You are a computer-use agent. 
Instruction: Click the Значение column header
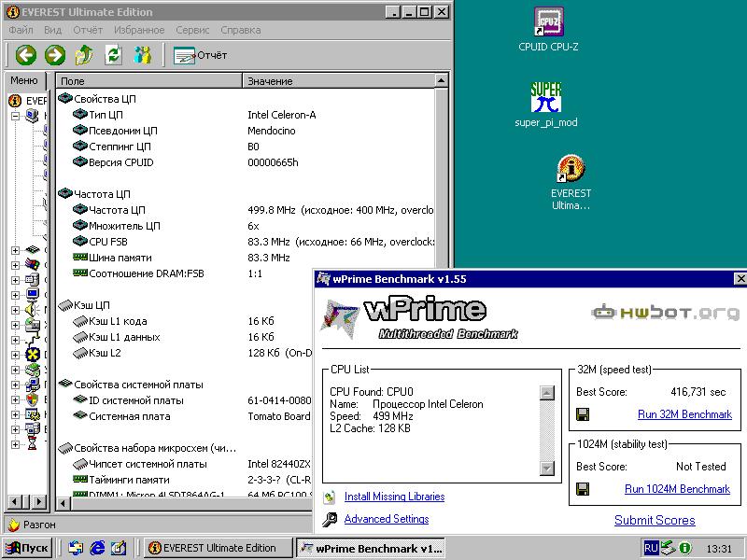(339, 81)
